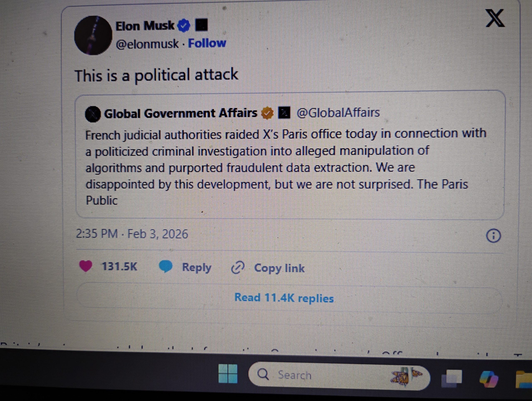
Task: Open the Windows Start menu
Action: tap(228, 374)
